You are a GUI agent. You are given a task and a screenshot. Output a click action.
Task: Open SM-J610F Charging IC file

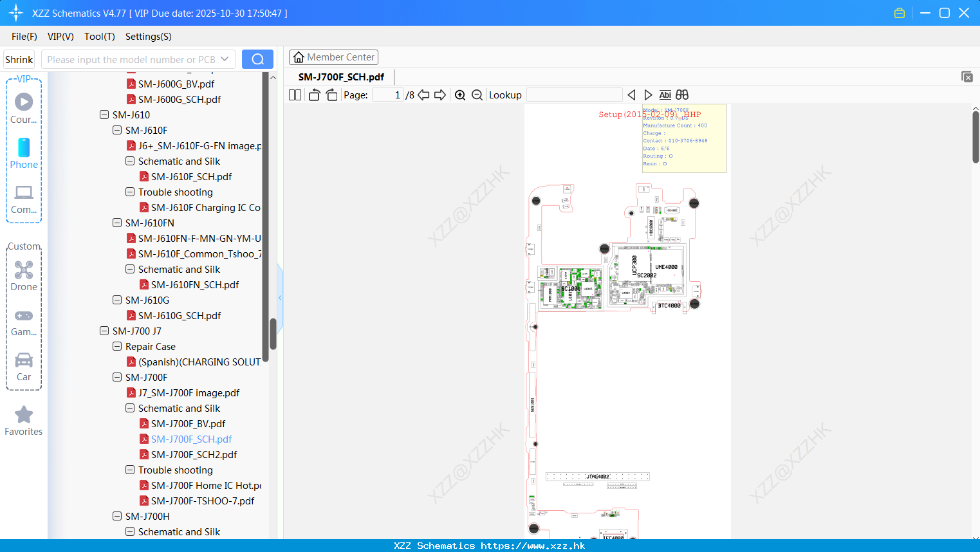(x=206, y=208)
